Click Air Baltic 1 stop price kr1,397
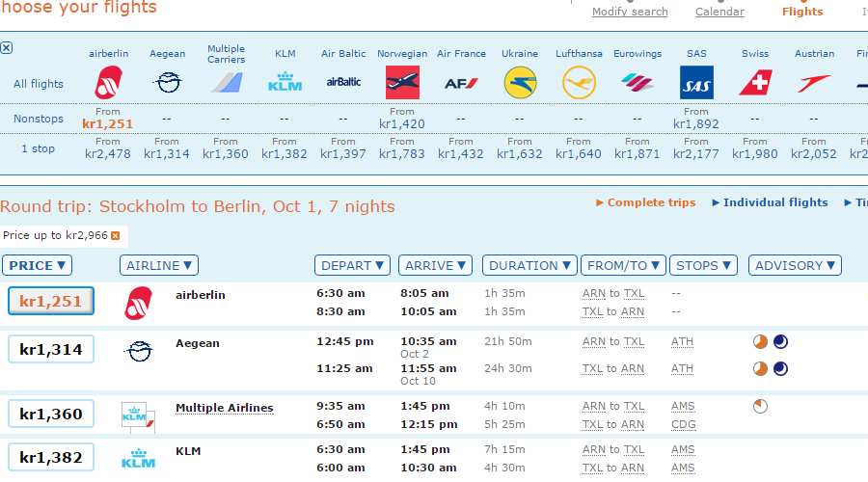 pyautogui.click(x=343, y=154)
